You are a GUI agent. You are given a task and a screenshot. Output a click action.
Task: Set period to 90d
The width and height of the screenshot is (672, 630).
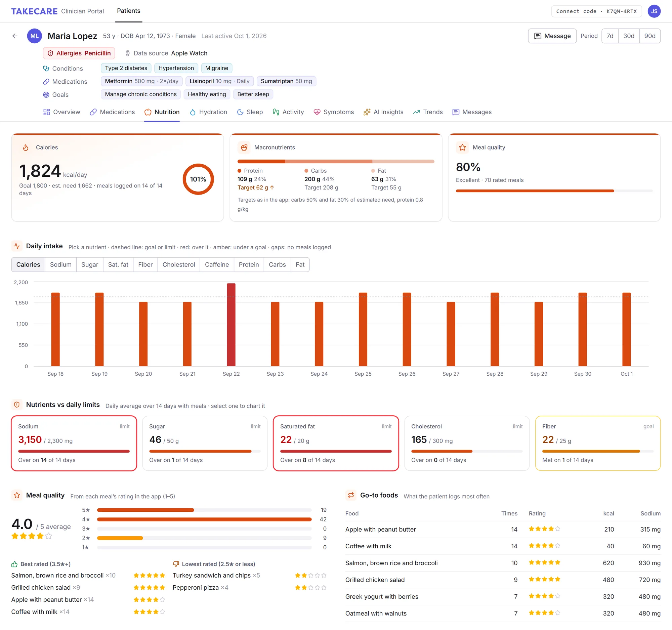click(x=650, y=36)
